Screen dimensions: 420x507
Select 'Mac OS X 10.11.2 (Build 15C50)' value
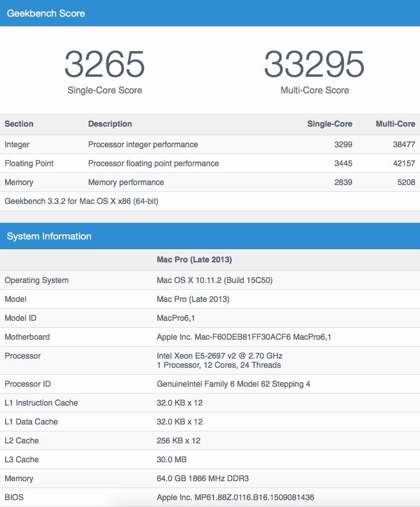215,280
